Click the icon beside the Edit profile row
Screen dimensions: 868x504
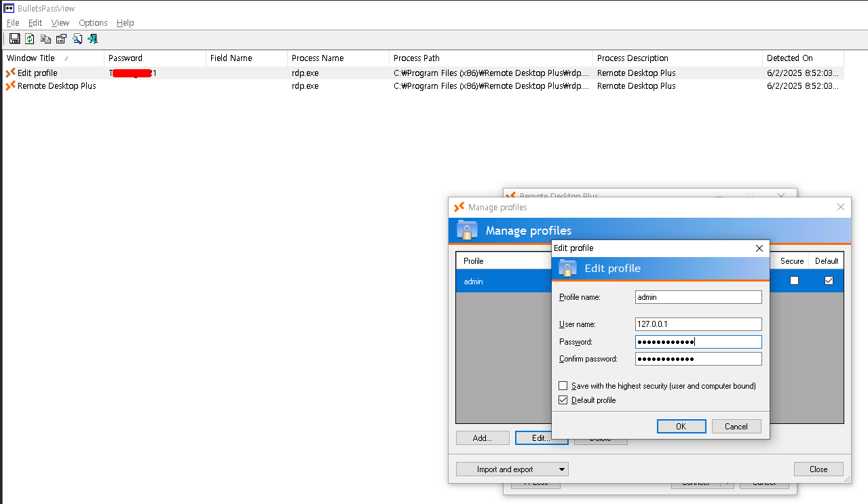pos(10,73)
